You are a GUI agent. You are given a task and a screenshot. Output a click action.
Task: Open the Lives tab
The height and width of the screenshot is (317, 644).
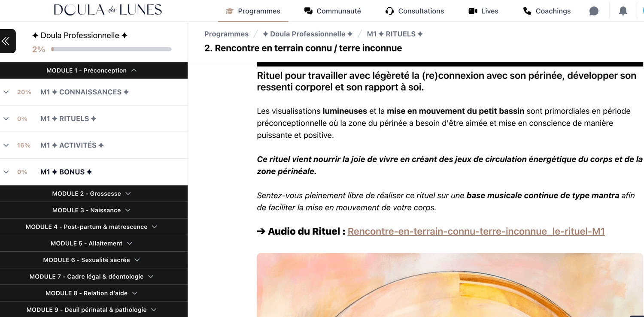coord(483,11)
